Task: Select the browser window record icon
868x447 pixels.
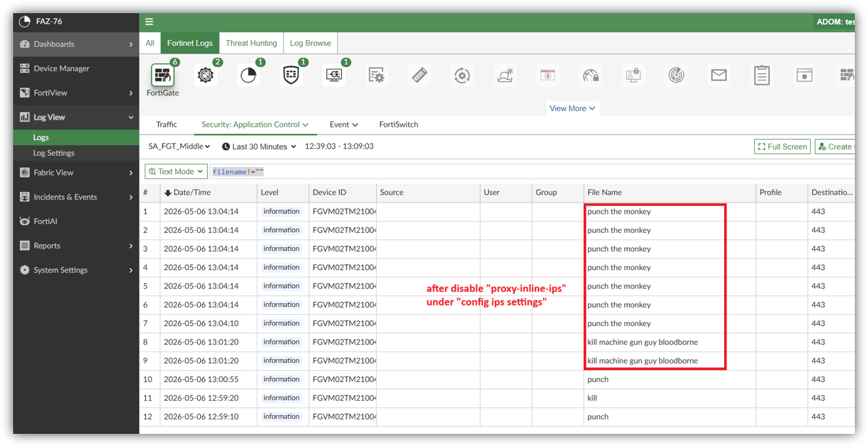Action: [804, 76]
